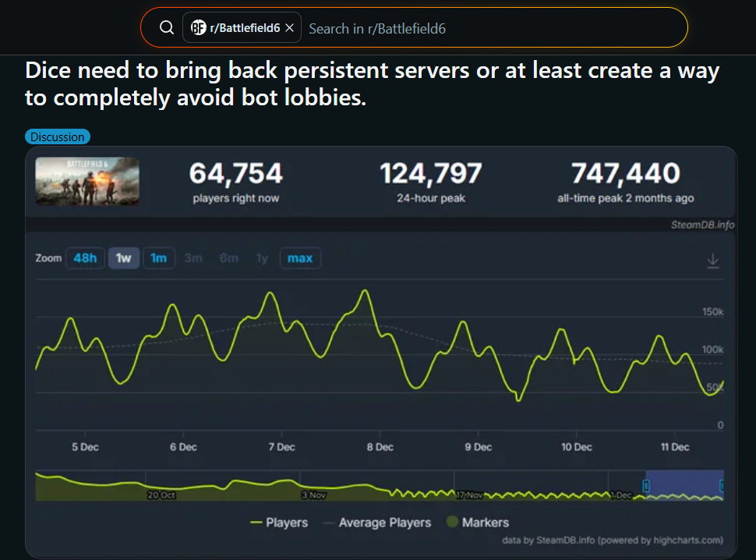Click the 20 Oct label in navigator
Screen dimensions: 756x560
click(x=161, y=495)
